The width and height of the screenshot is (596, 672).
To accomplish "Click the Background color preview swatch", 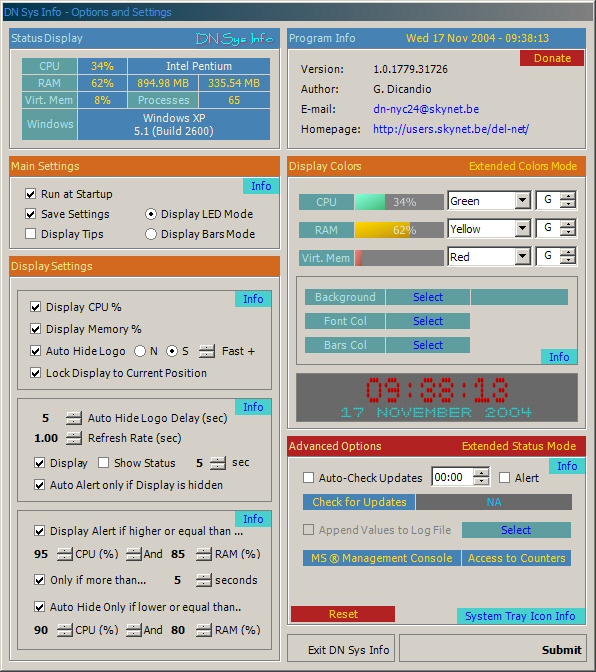I will tap(519, 297).
